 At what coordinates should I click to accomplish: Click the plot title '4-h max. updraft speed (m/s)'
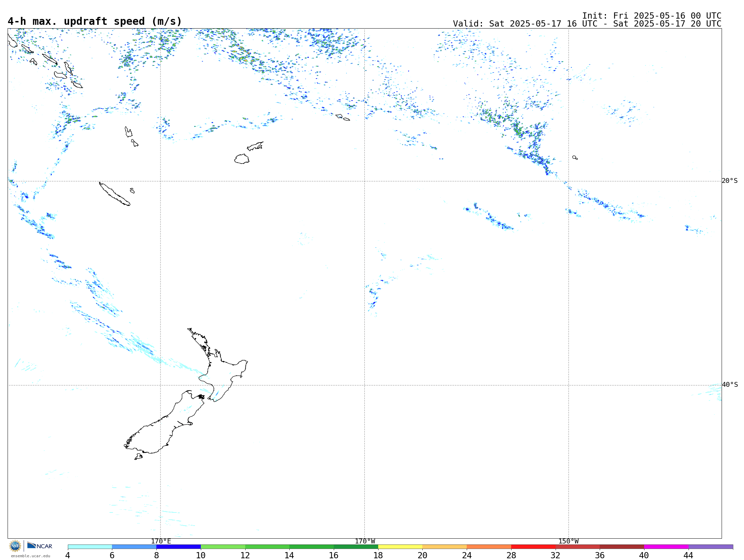(95, 21)
